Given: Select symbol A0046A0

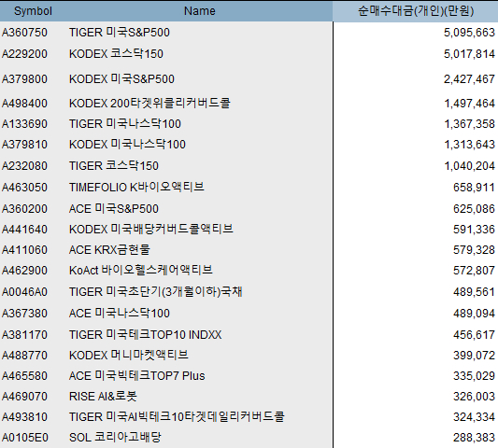Looking at the screenshot, I should coord(24,292).
